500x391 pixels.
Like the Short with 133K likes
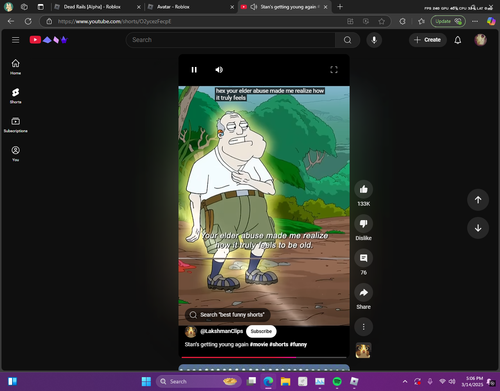click(x=363, y=189)
